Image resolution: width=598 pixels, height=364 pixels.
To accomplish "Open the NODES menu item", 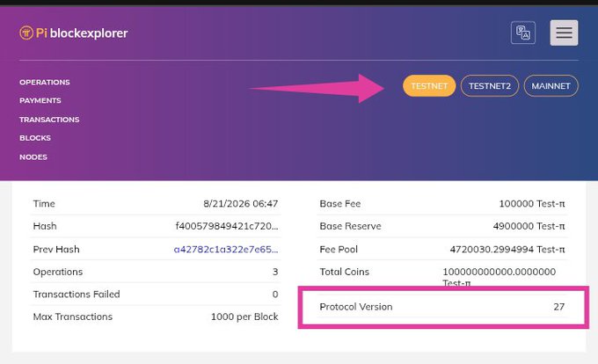I will tap(33, 157).
